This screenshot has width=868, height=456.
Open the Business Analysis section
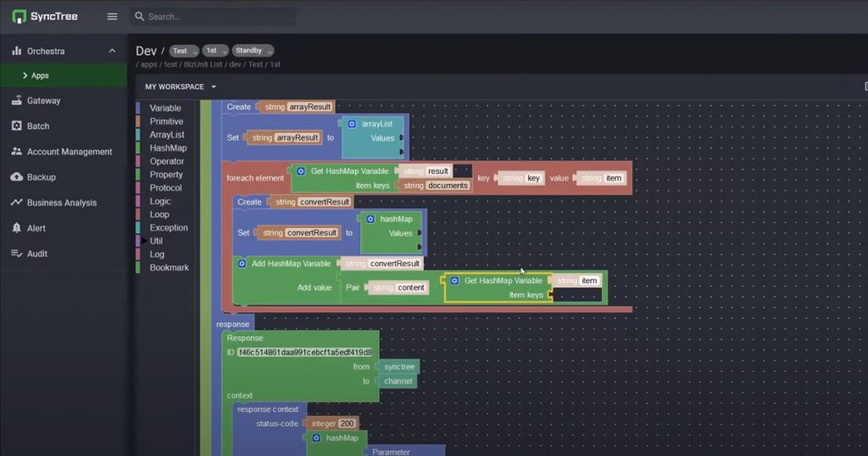tap(61, 203)
